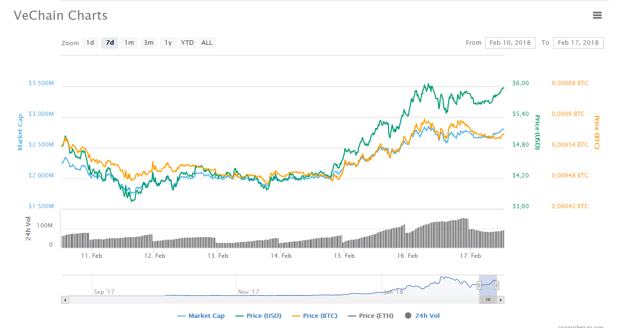This screenshot has width=644, height=328.
Task: Select the 7d zoom preset
Action: (109, 42)
